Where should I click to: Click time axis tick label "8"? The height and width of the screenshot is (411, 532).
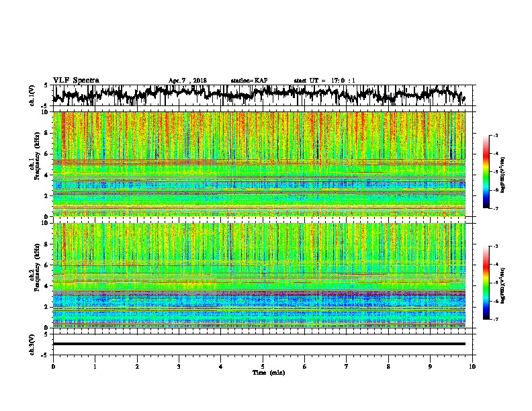(x=388, y=366)
